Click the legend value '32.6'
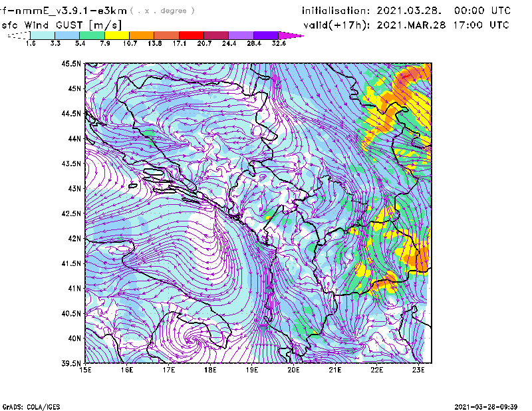The image size is (532, 411). (279, 43)
